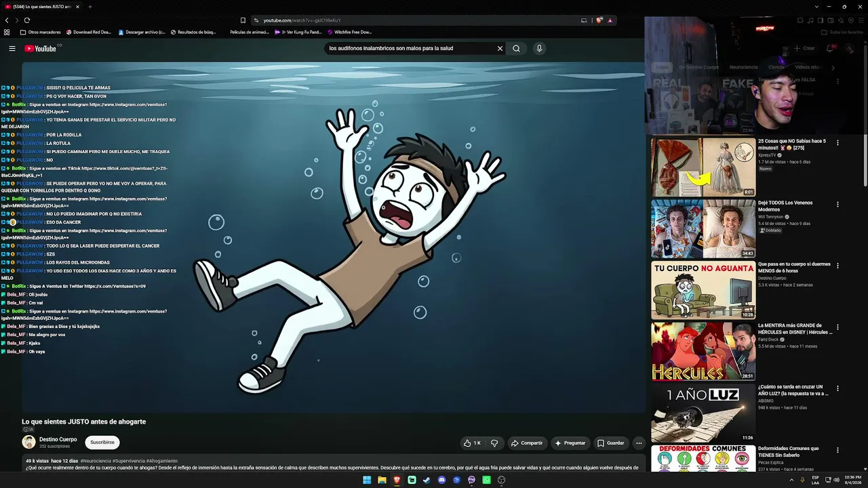
Task: Open options for 'Dejé TODOS Los Venenos'
Action: tap(837, 204)
